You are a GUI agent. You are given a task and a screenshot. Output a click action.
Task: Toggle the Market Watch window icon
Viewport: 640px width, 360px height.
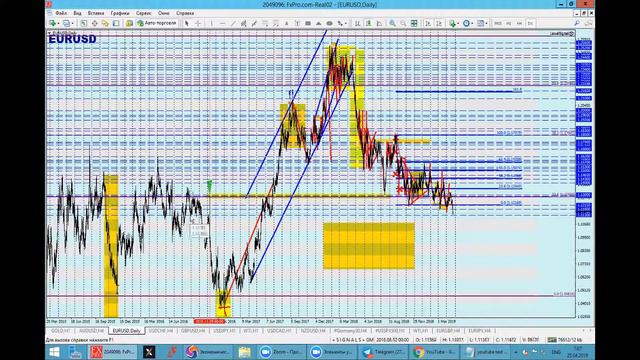(84, 23)
